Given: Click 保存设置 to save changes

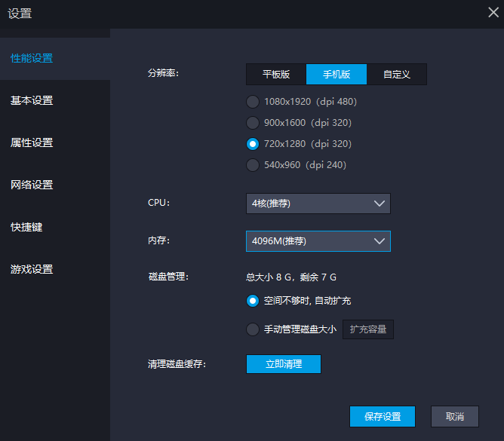Looking at the screenshot, I should pyautogui.click(x=383, y=417).
